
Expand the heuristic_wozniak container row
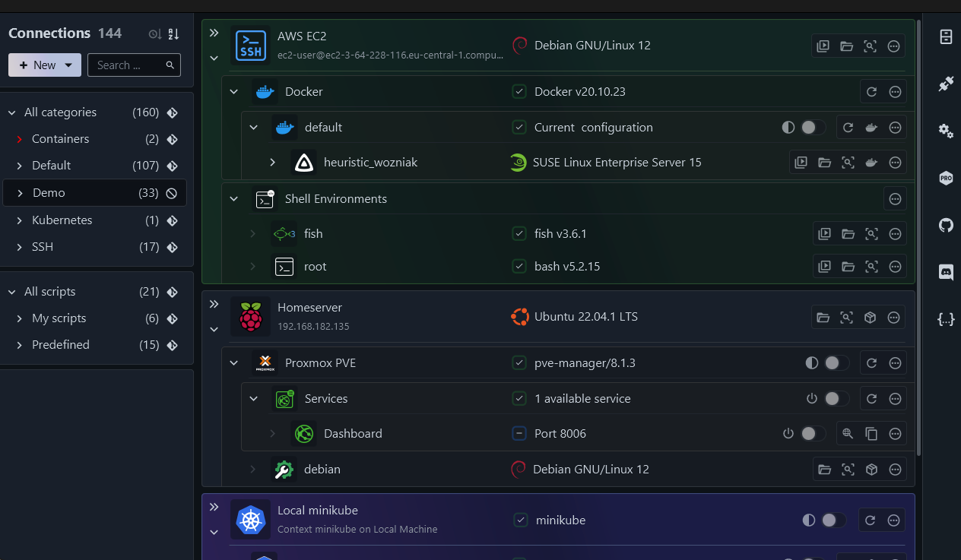(x=273, y=163)
